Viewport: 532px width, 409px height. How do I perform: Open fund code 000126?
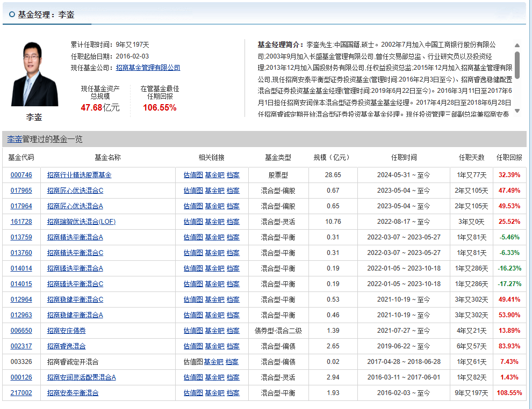tap(21, 377)
